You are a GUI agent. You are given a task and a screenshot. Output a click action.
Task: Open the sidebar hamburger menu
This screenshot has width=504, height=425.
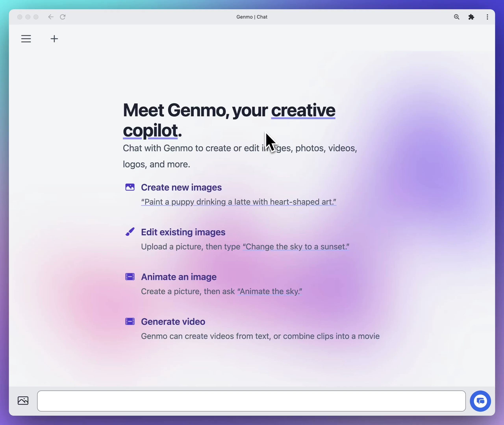(26, 39)
